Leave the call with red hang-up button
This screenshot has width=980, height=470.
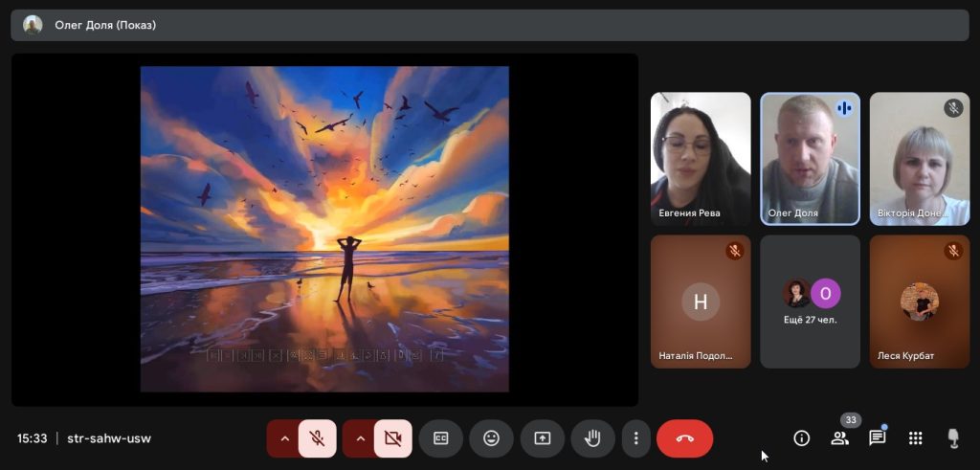pyautogui.click(x=684, y=438)
